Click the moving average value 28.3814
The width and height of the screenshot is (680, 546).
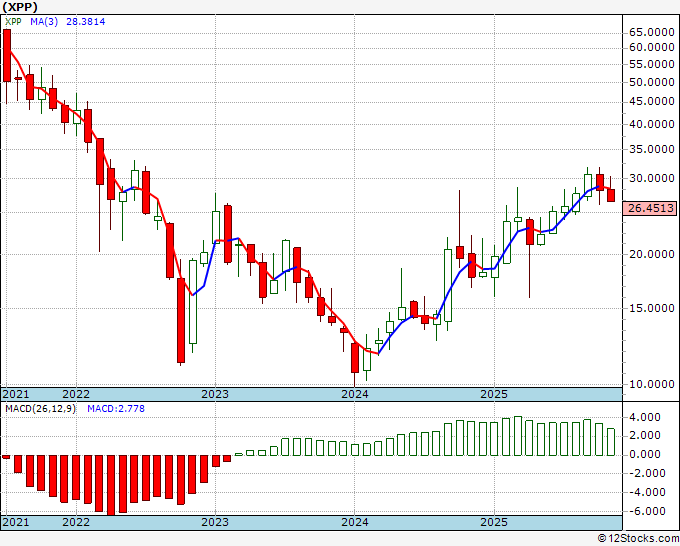[85, 22]
